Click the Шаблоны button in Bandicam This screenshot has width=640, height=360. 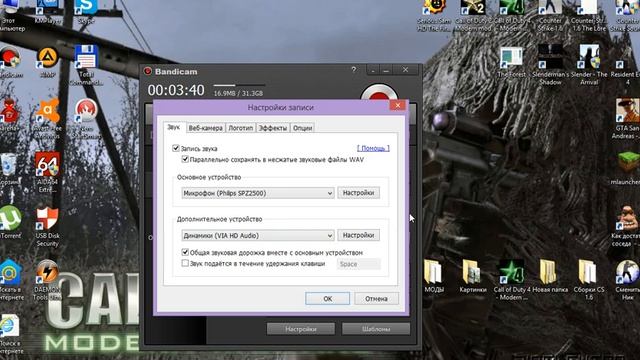click(x=376, y=329)
